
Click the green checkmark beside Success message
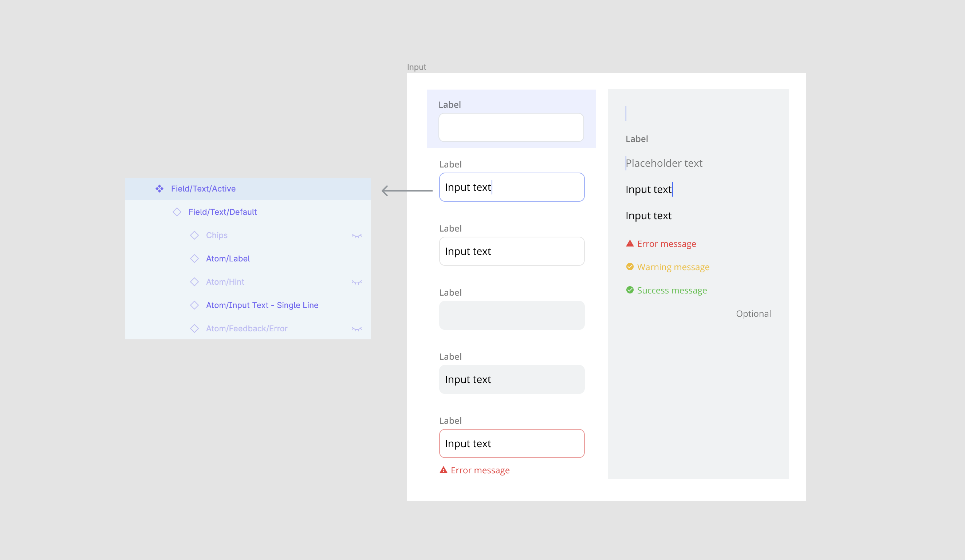click(630, 290)
